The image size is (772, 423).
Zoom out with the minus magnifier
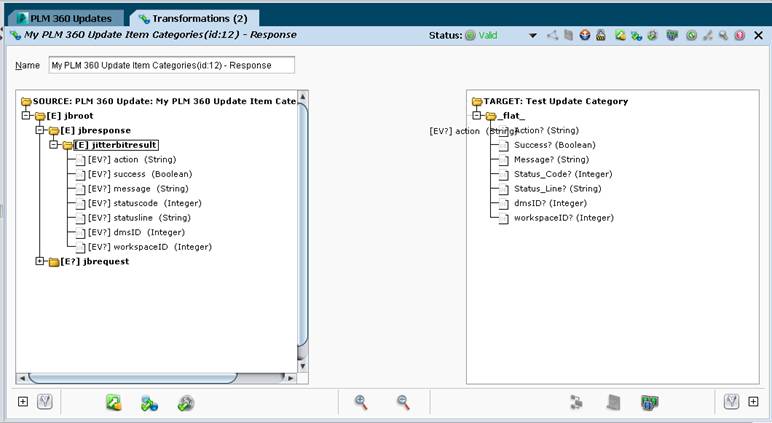pyautogui.click(x=403, y=402)
